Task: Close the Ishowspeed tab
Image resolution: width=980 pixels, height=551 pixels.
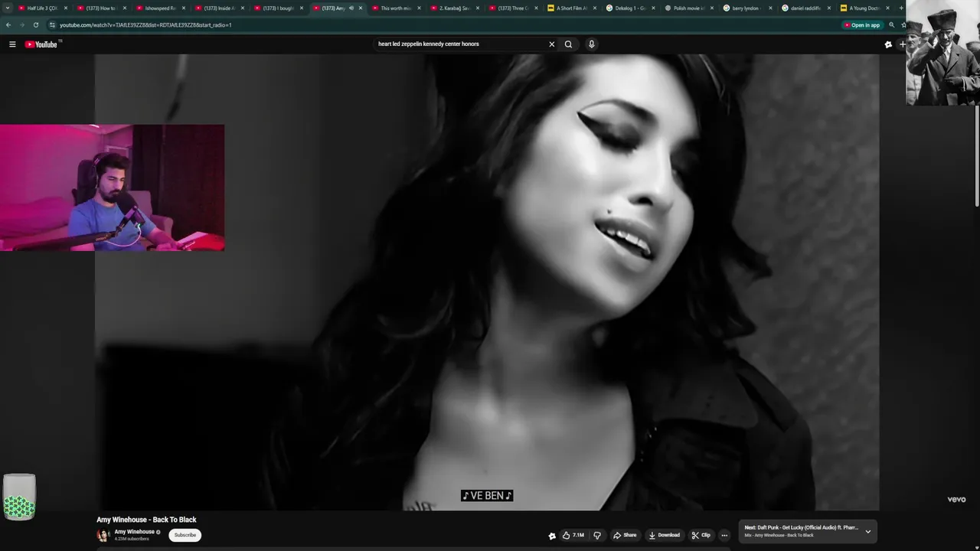Action: 183,8
